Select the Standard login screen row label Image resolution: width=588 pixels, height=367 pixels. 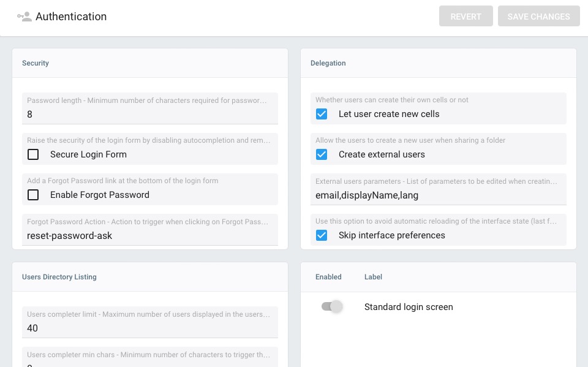[x=409, y=307]
